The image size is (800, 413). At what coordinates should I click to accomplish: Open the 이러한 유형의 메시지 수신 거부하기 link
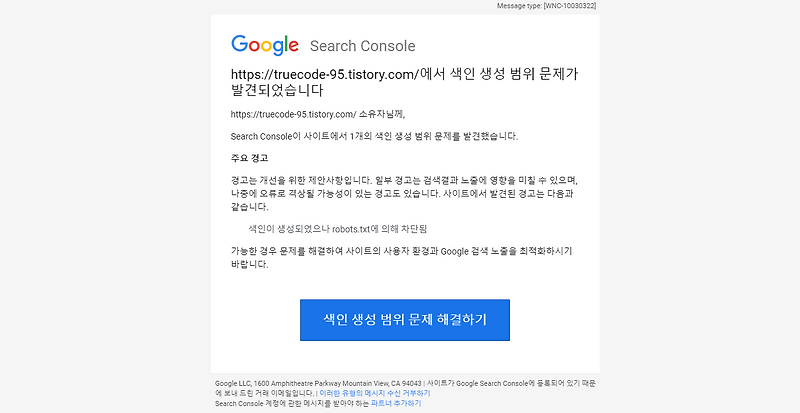click(374, 393)
